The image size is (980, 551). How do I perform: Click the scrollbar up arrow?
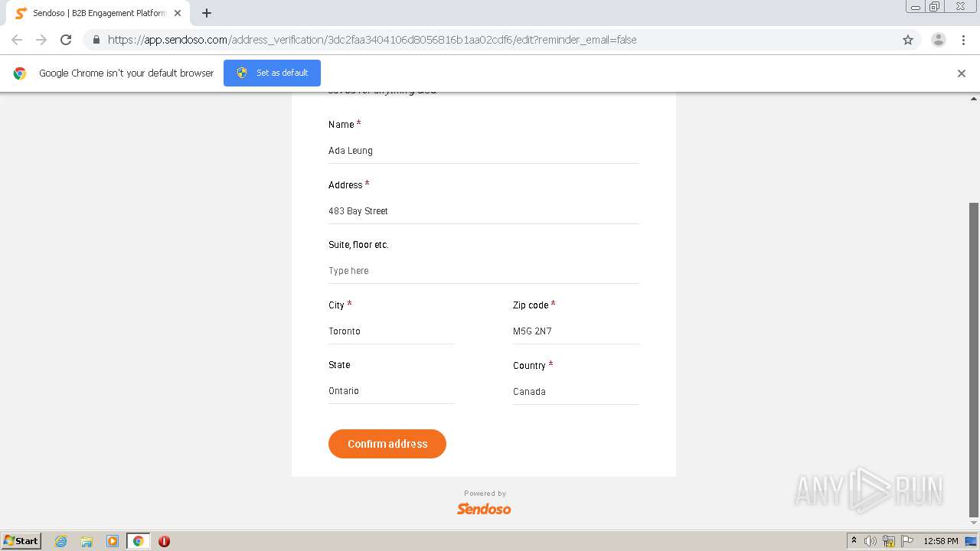[974, 99]
